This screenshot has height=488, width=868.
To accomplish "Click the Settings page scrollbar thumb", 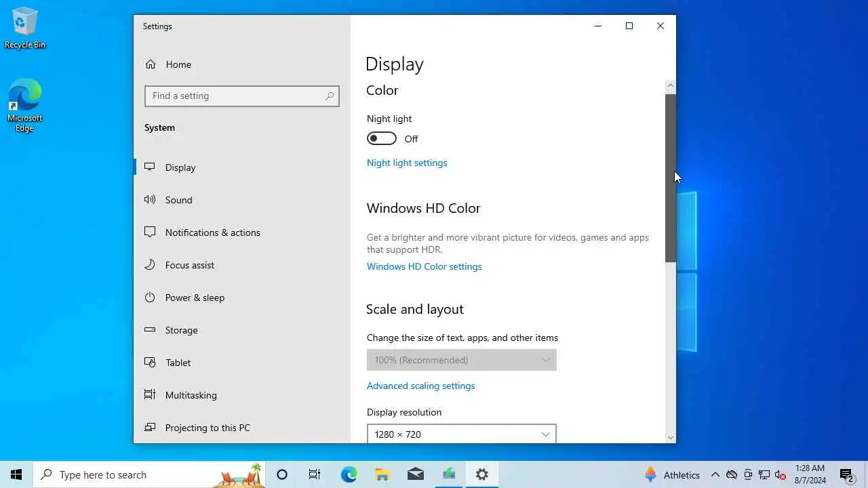I will click(x=671, y=178).
